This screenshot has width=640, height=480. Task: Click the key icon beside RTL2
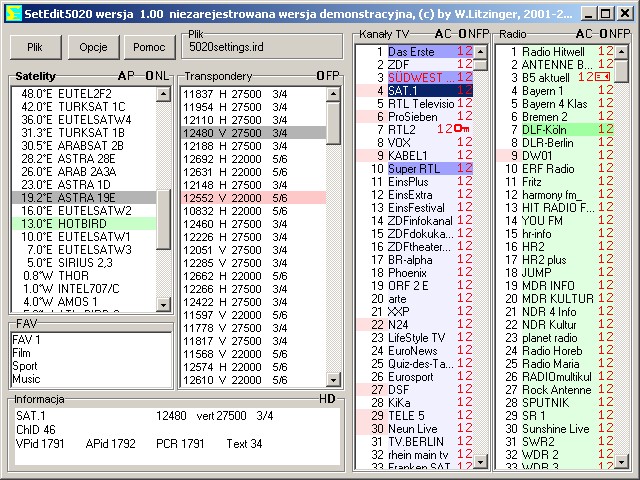click(x=462, y=129)
